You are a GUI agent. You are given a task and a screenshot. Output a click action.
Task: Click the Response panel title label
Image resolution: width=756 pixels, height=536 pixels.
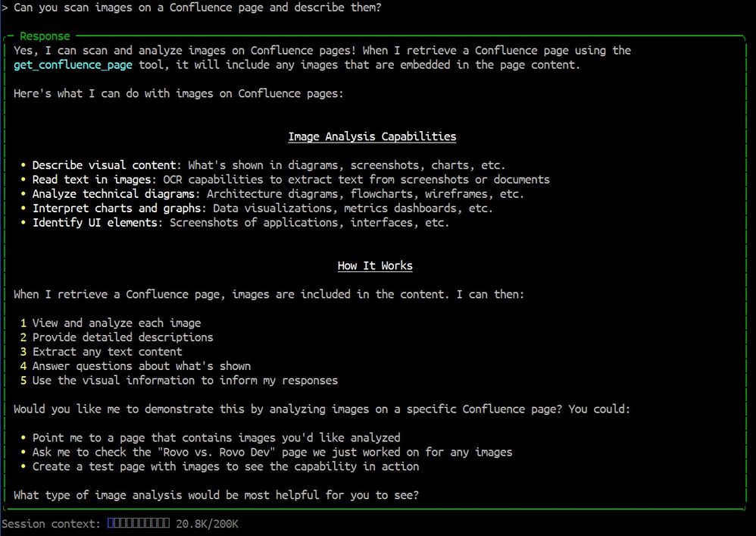point(43,35)
